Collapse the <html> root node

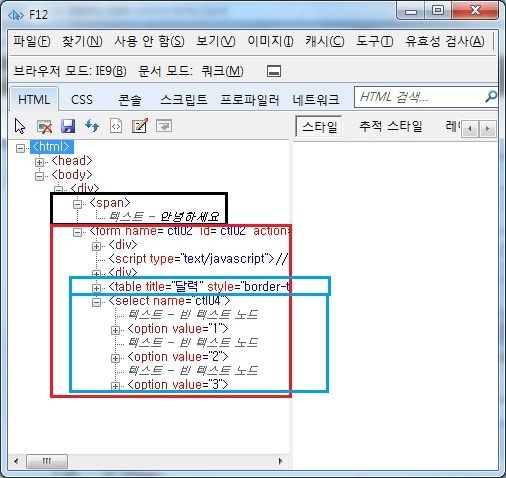pyautogui.click(x=20, y=148)
